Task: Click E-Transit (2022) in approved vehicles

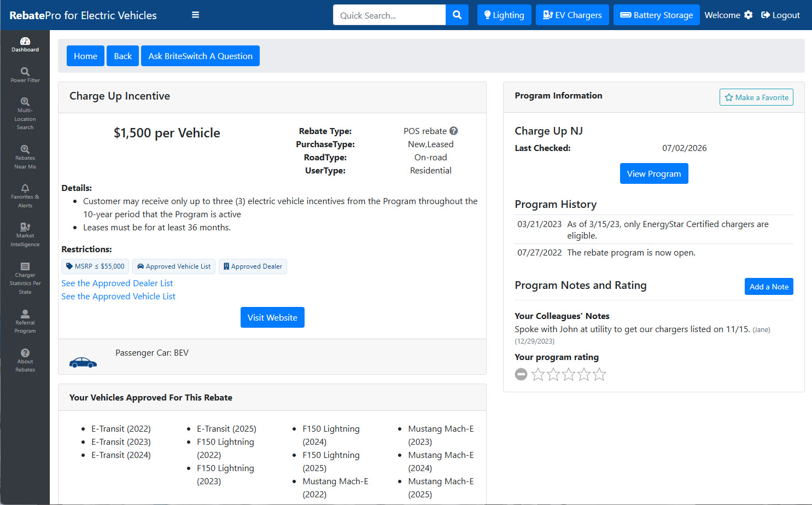Action: click(121, 429)
